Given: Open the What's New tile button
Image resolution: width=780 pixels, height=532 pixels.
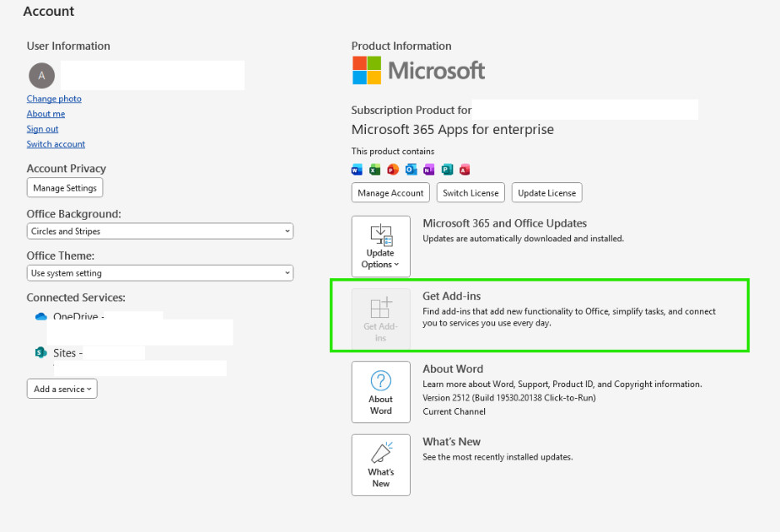Looking at the screenshot, I should coord(381,465).
